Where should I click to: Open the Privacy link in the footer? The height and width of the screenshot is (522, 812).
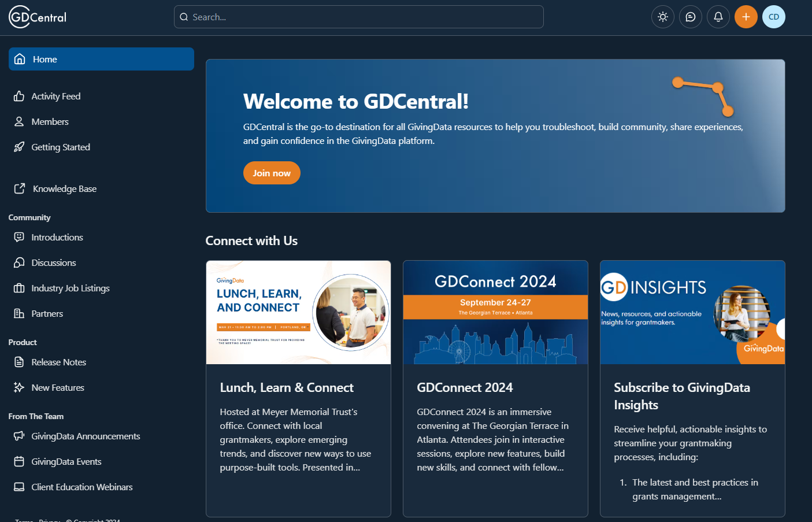(x=49, y=520)
